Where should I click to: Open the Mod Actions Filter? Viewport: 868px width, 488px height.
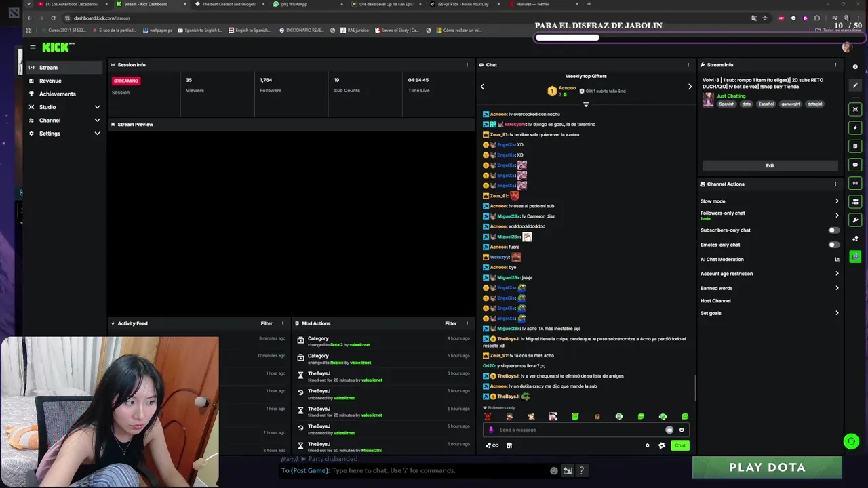[450, 323]
